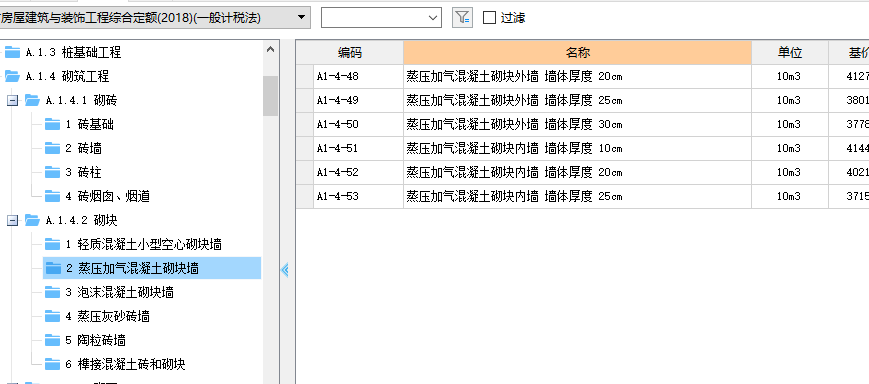This screenshot has height=384, width=869.
Task: Select the A.1.4.1 砌砖 folder
Action: pyautogui.click(x=81, y=101)
